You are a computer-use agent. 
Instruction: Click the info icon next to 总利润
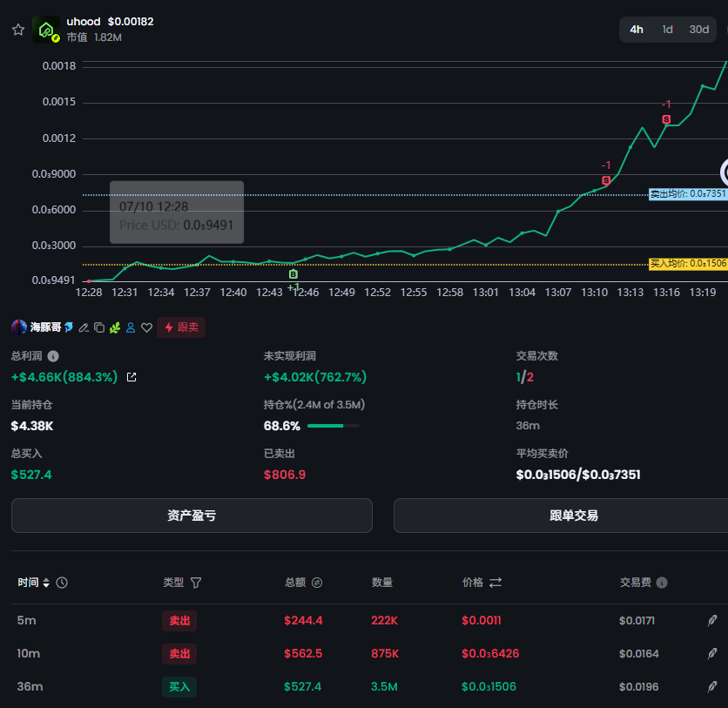click(x=53, y=356)
